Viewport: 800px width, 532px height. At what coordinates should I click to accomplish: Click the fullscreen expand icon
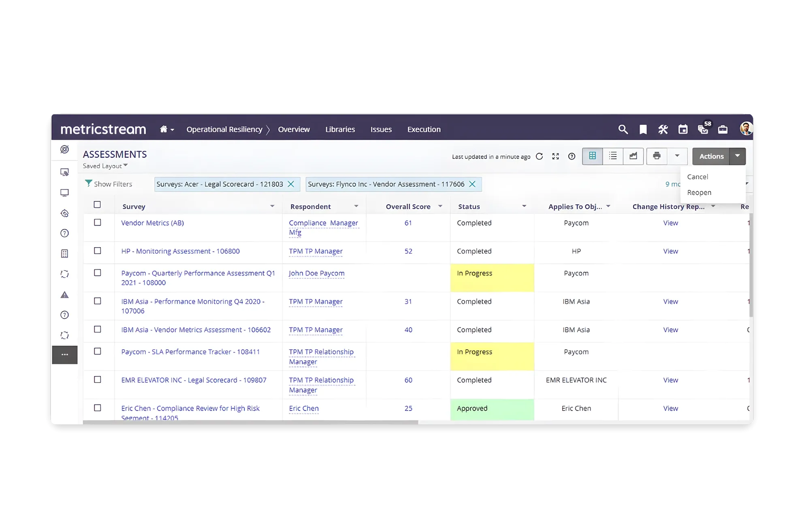(555, 156)
